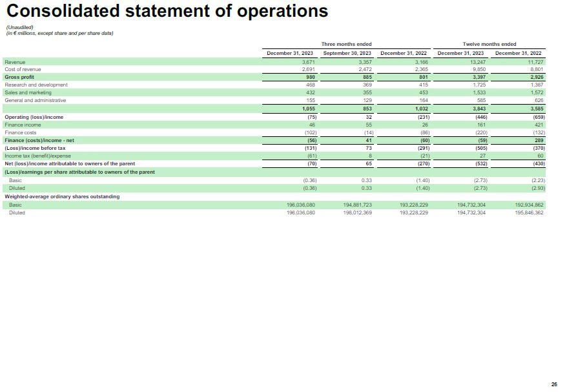Select the "Three months ended" column group header
Viewport: 567px width, 392px height.
(x=346, y=44)
